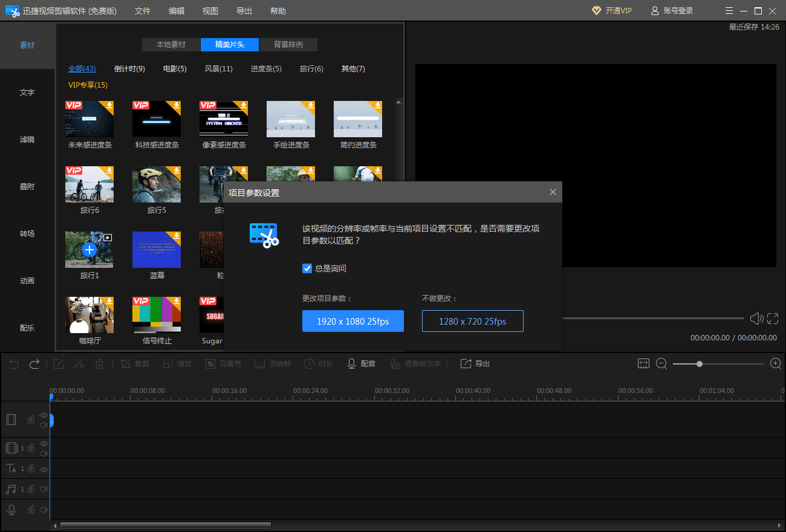Zoom in the timeline with plus magnifier
This screenshot has width=786, height=532.
776,363
